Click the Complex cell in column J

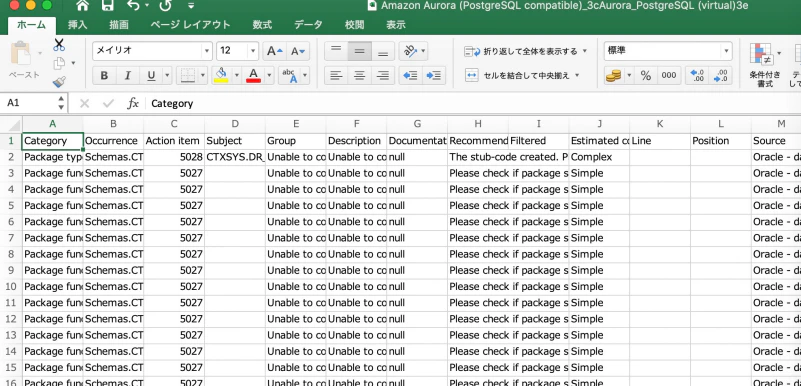tap(599, 157)
